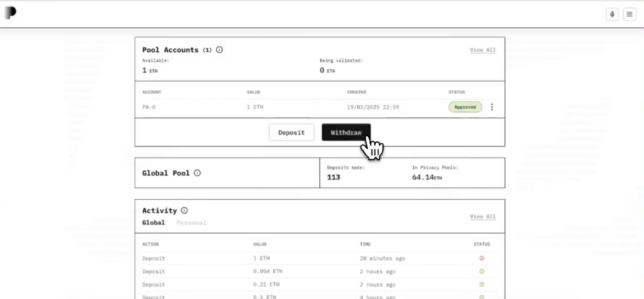Open the hamburger menu icon
Image resolution: width=644 pixels, height=299 pixels.
(629, 14)
